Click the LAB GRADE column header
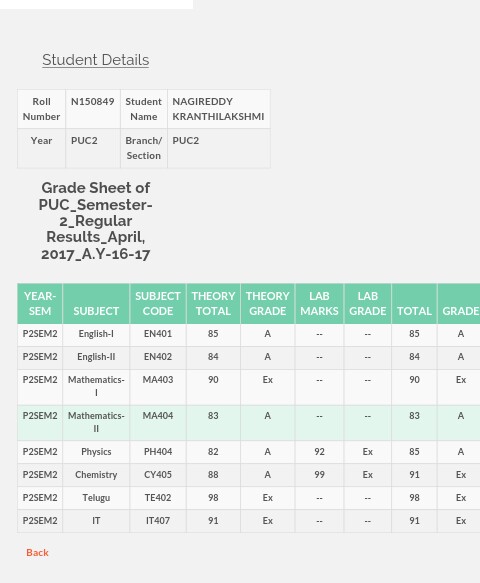The width and height of the screenshot is (480, 583). tap(368, 303)
